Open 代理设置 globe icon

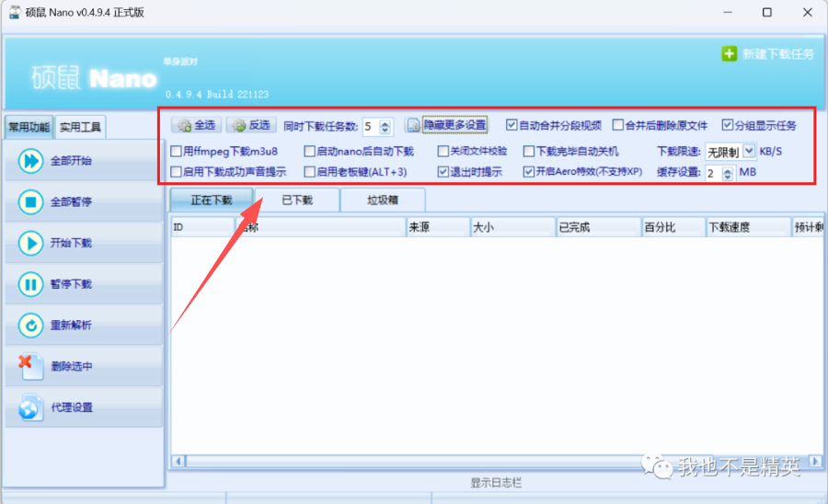coord(29,407)
